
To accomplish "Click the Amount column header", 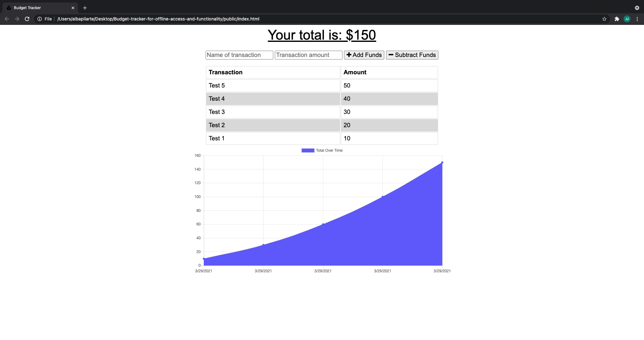I will click(389, 72).
